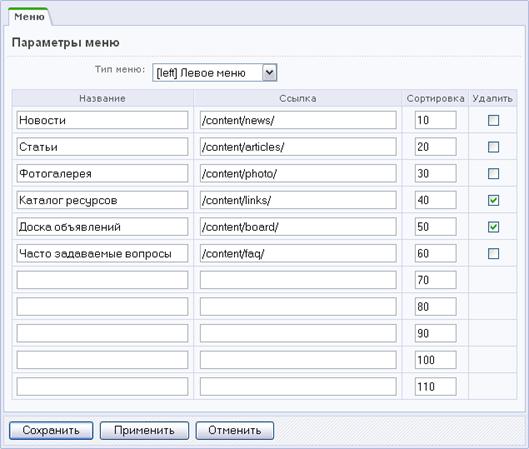The height and width of the screenshot is (449, 529).
Task: Click the empty name field beside sort 70
Action: pyautogui.click(x=102, y=280)
